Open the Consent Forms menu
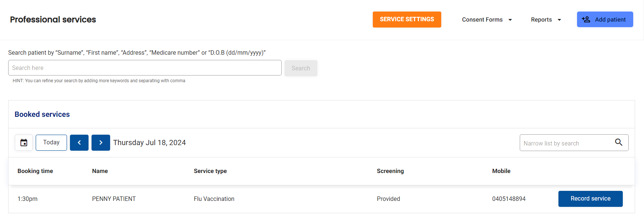Image resolution: width=644 pixels, height=221 pixels. click(x=487, y=20)
